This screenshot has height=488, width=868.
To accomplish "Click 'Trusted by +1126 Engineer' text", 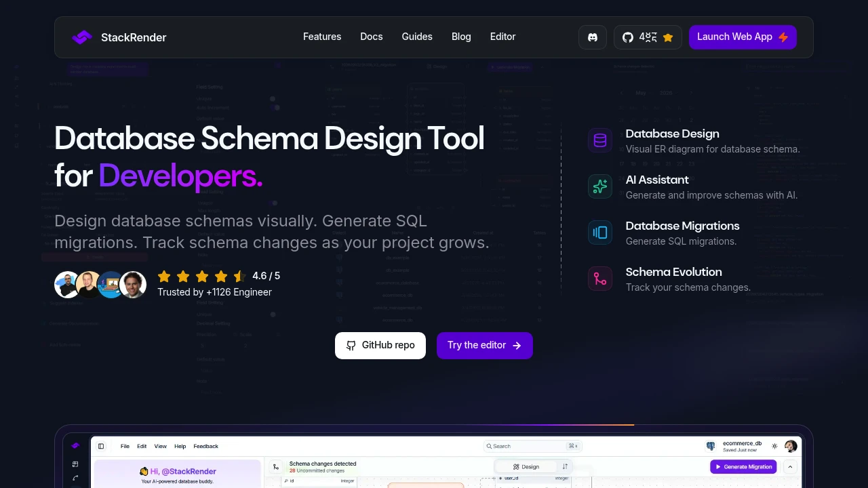I will click(214, 292).
